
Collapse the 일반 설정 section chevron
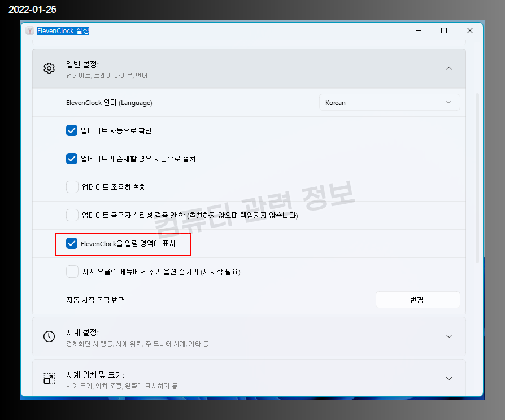pyautogui.click(x=449, y=68)
